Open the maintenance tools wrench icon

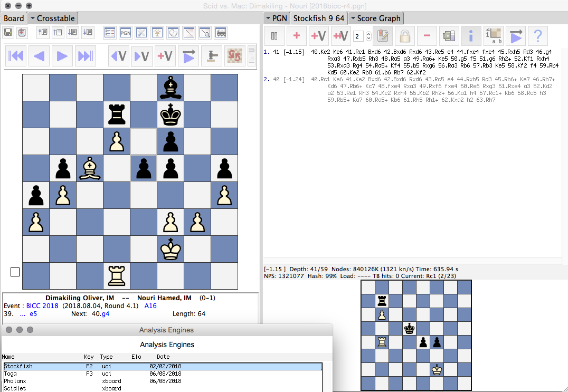(141, 33)
